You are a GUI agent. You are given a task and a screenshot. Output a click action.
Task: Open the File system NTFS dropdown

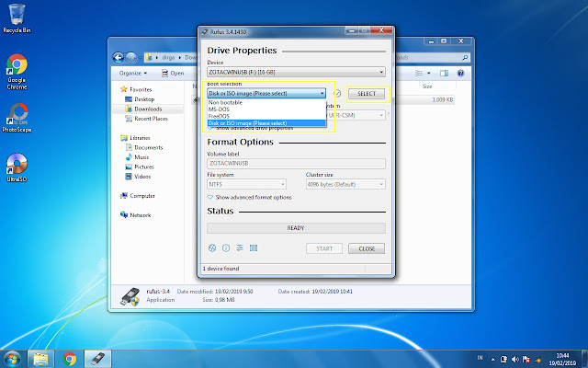point(246,184)
